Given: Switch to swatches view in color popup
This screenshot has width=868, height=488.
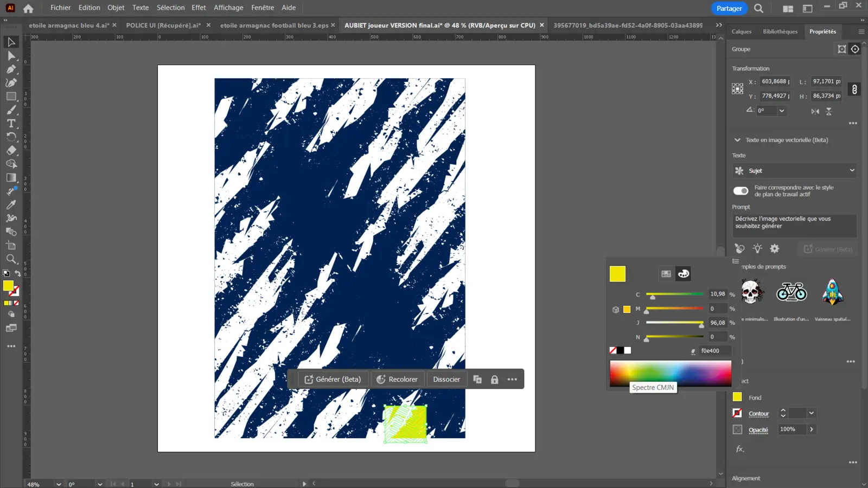Looking at the screenshot, I should tap(666, 274).
